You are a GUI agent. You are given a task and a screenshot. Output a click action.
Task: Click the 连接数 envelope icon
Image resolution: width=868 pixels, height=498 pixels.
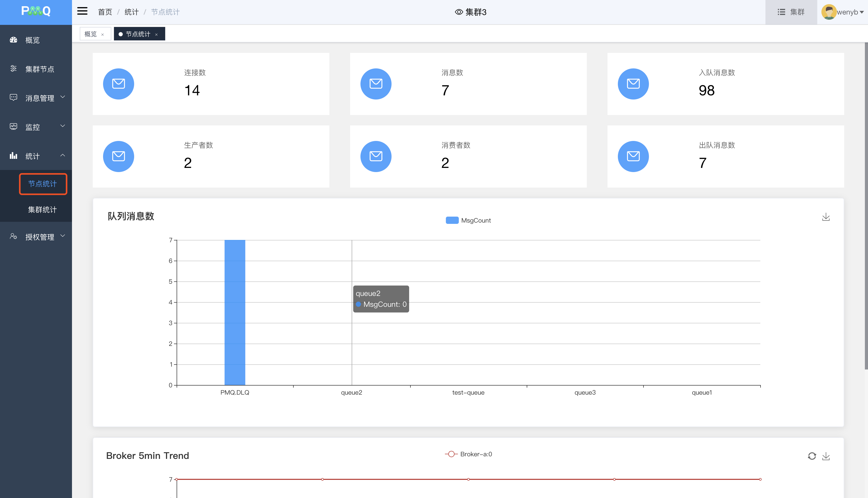pyautogui.click(x=119, y=84)
